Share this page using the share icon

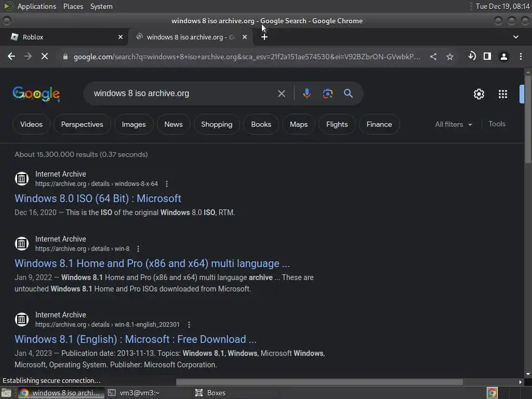pyautogui.click(x=433, y=57)
